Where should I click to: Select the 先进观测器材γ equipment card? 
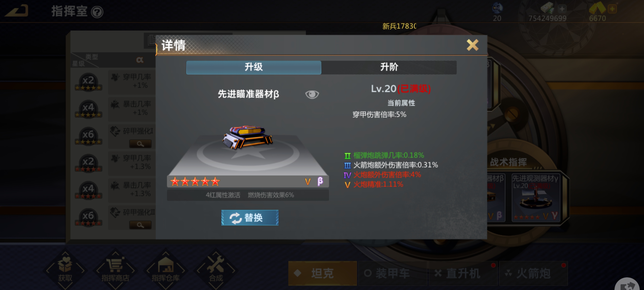[535, 197]
